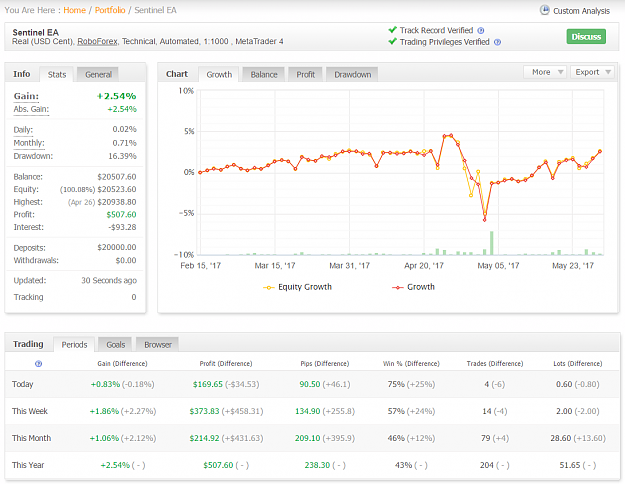This screenshot has height=484, width=625.
Task: Click This Week's profit $373.83
Action: (x=204, y=411)
